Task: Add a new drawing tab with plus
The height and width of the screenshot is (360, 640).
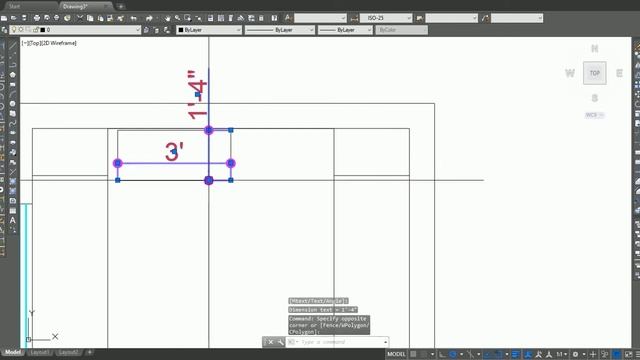Action: point(121,6)
